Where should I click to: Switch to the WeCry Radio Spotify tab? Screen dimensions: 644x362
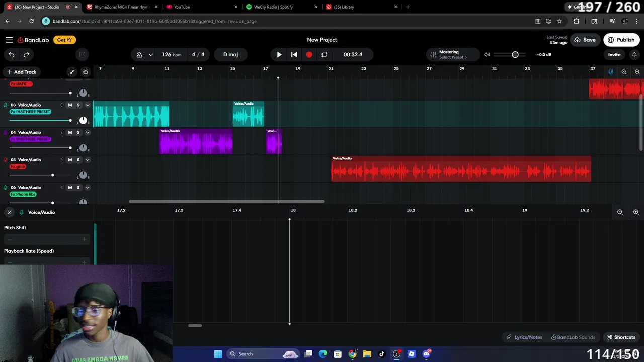282,7
